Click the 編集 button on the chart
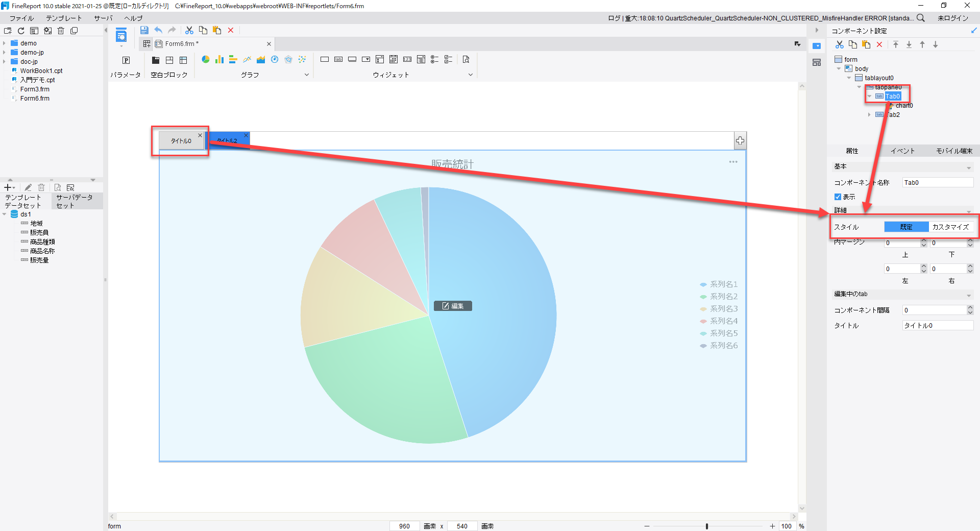 [x=453, y=306]
